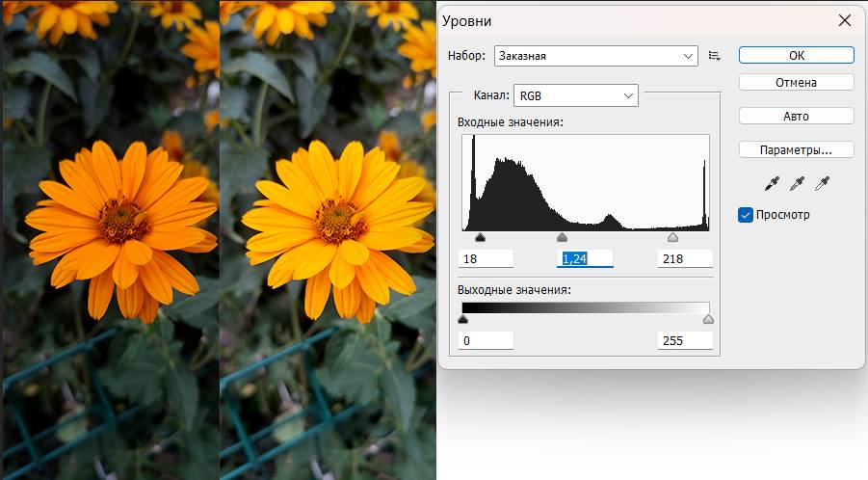Close the Уровни dialog window
Image resolution: width=868 pixels, height=480 pixels.
tap(845, 20)
